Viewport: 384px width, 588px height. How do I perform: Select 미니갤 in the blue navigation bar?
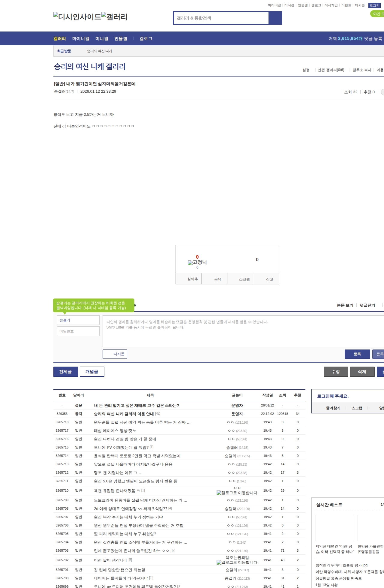(102, 39)
